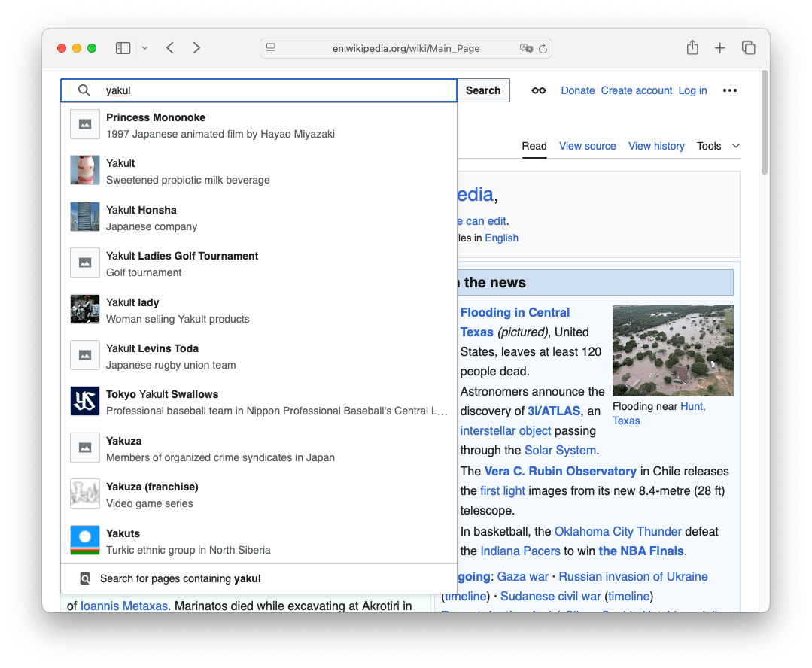812x668 pixels.
Task: Click the magnifier icon in search box
Action: 84,90
